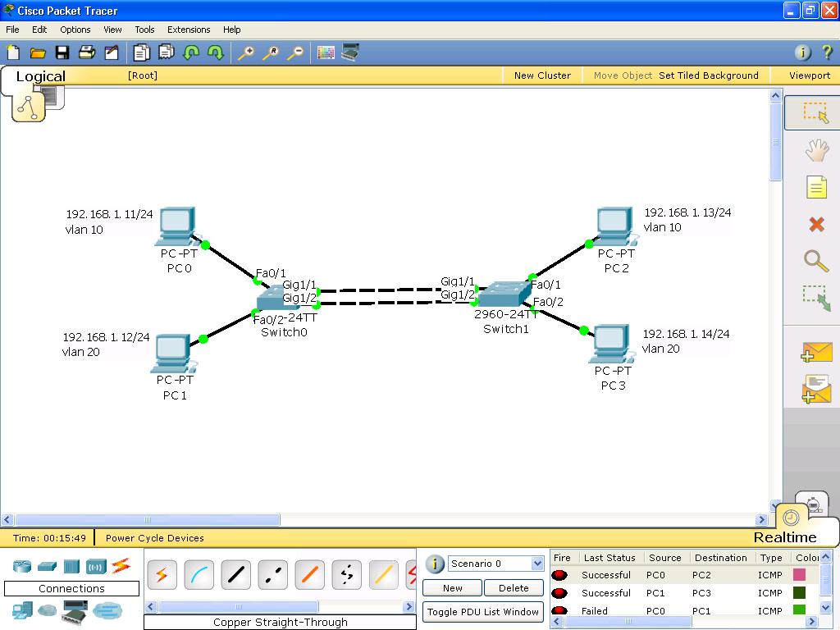Click the pink color swatch for PC0 to PC2
This screenshot has height=630, width=840.
click(x=799, y=575)
